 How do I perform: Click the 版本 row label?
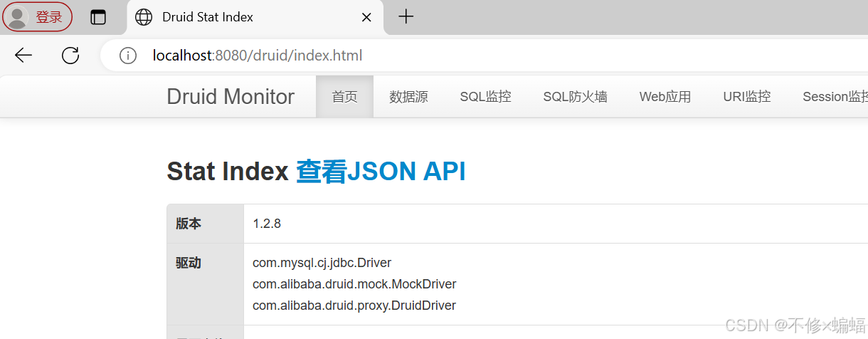pyautogui.click(x=189, y=224)
